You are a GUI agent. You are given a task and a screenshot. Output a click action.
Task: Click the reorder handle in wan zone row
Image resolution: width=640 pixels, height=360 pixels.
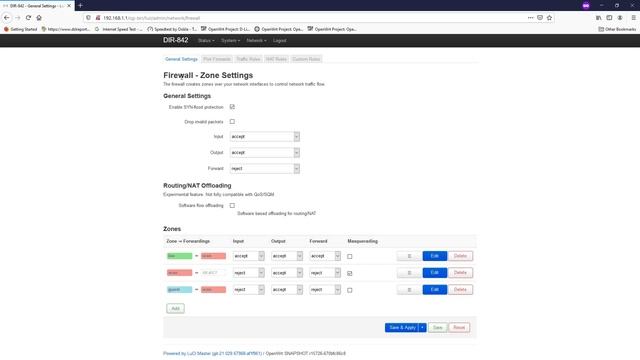click(x=409, y=273)
